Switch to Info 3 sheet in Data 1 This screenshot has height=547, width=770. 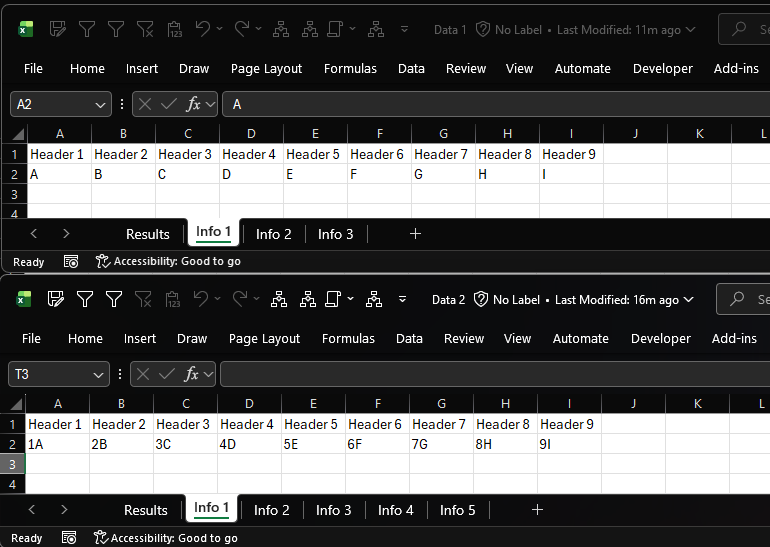point(335,234)
